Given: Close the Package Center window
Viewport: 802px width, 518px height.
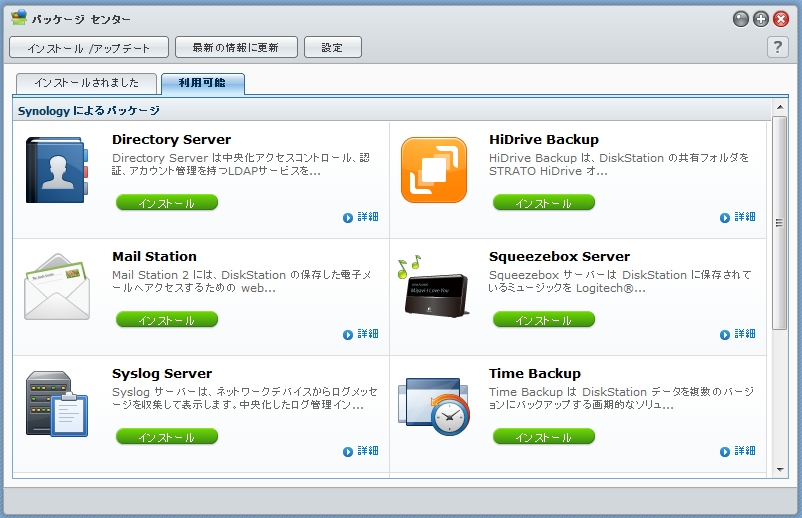Looking at the screenshot, I should pyautogui.click(x=781, y=19).
